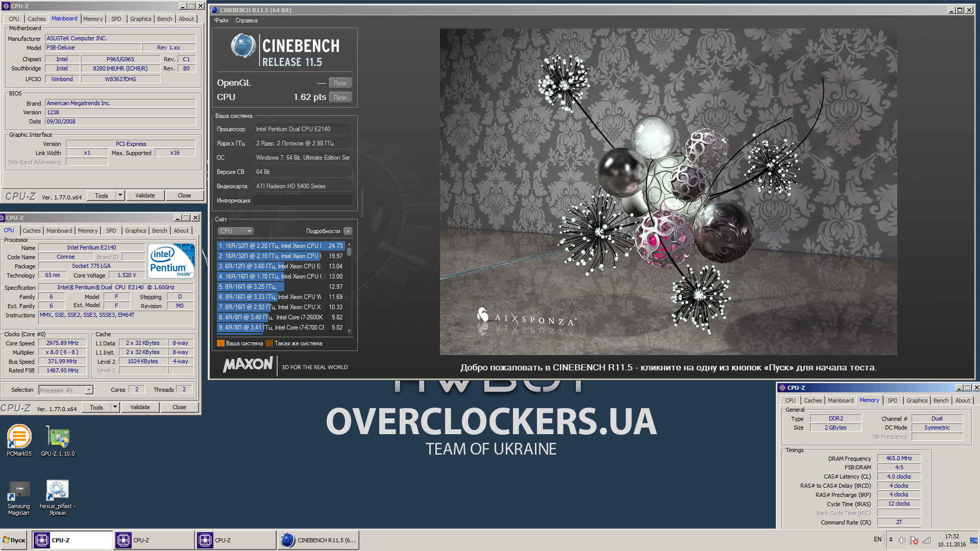Run OpenGL test with its Пуск button
980x551 pixels.
pyautogui.click(x=340, y=83)
